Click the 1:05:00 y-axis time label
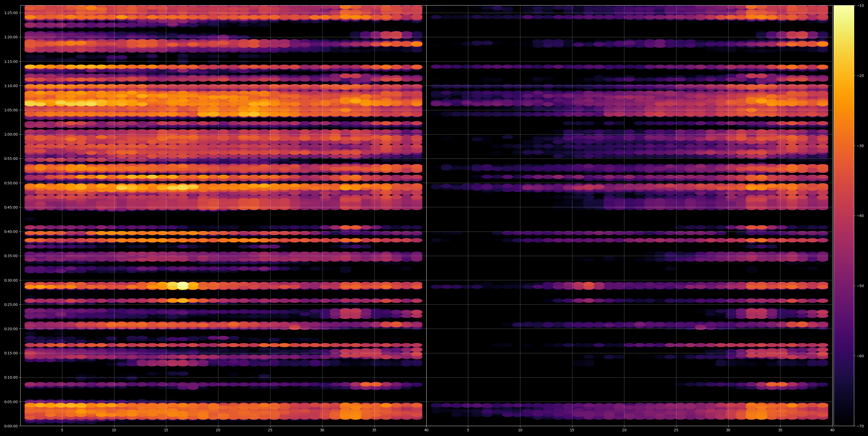868x436 pixels. pos(11,110)
